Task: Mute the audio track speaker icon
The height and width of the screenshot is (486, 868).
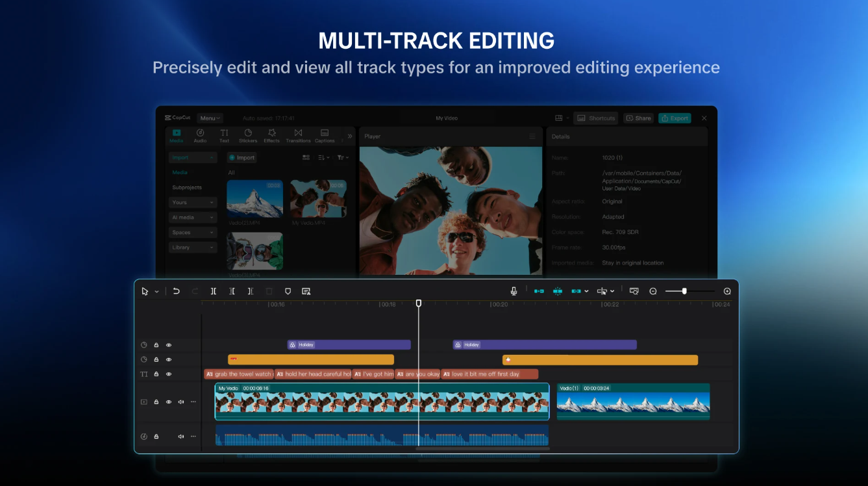Action: click(x=181, y=437)
